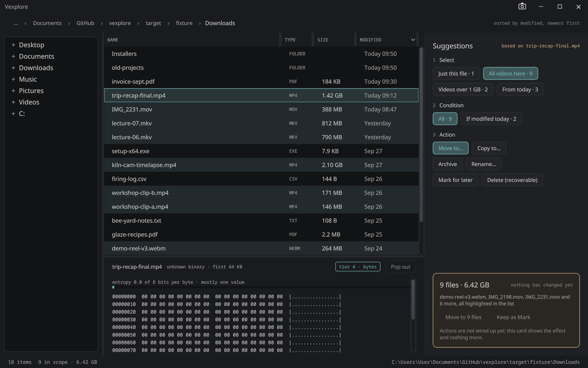Open the target breadcrumb folder
Screen dimensions: 588x368
click(x=154, y=23)
